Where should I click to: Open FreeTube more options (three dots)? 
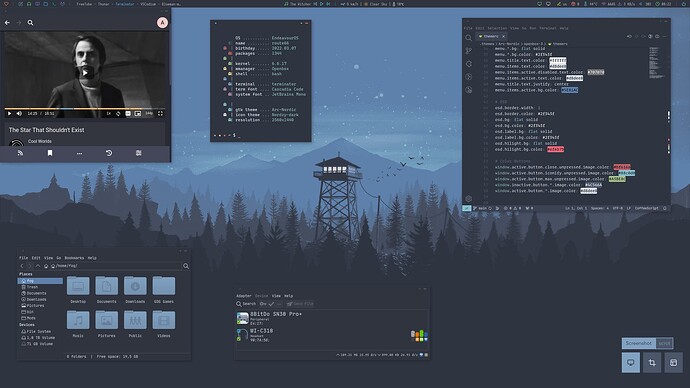(79, 154)
